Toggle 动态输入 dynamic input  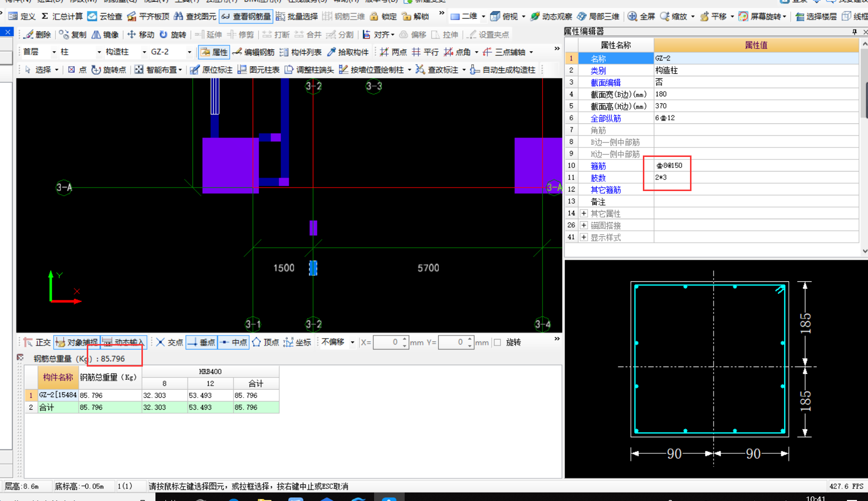coord(123,342)
